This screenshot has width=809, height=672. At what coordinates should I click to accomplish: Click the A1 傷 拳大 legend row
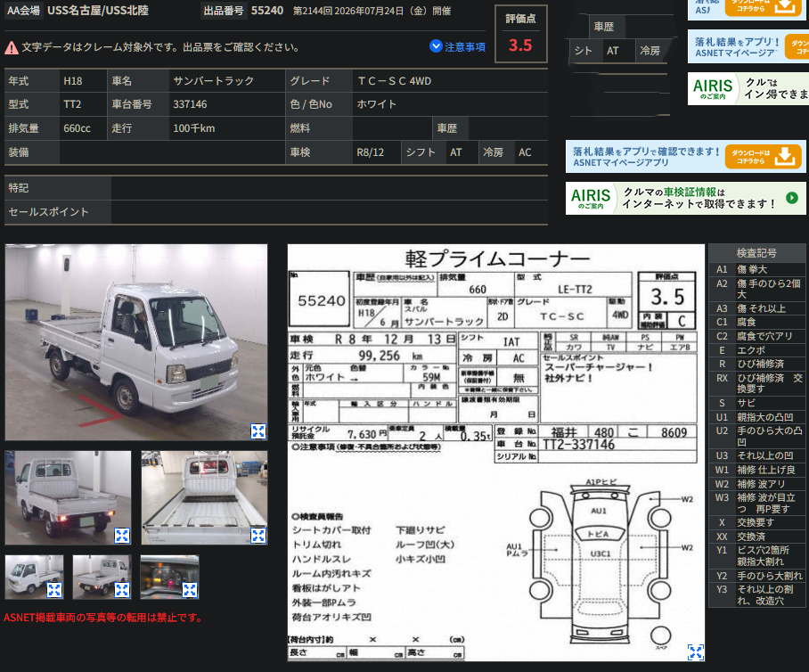(756, 269)
